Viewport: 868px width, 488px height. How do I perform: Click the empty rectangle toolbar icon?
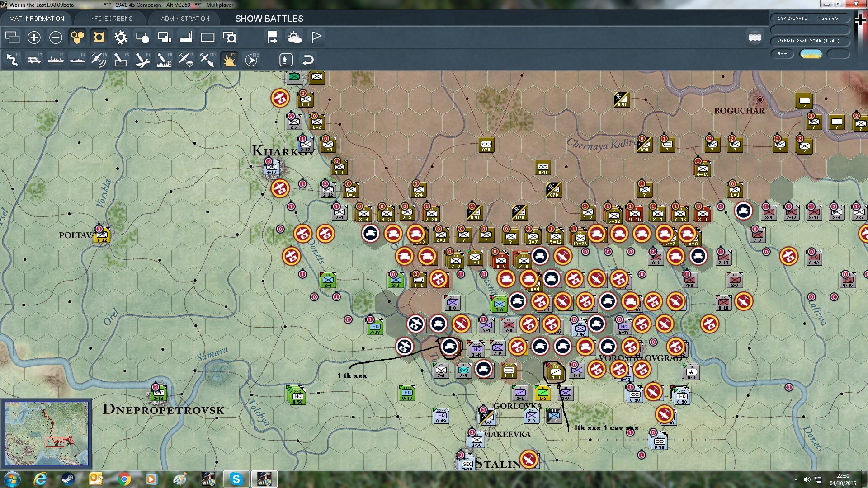208,38
